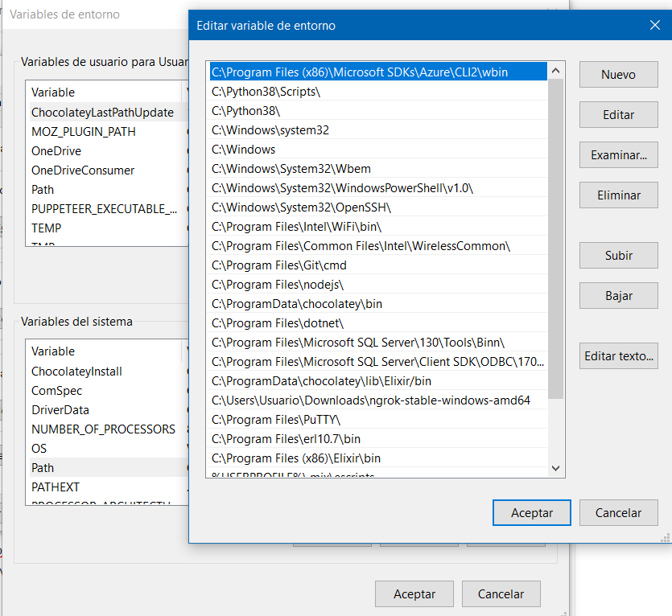The width and height of the screenshot is (672, 616).
Task: Click Aceptar in the bottom window
Action: (x=414, y=594)
